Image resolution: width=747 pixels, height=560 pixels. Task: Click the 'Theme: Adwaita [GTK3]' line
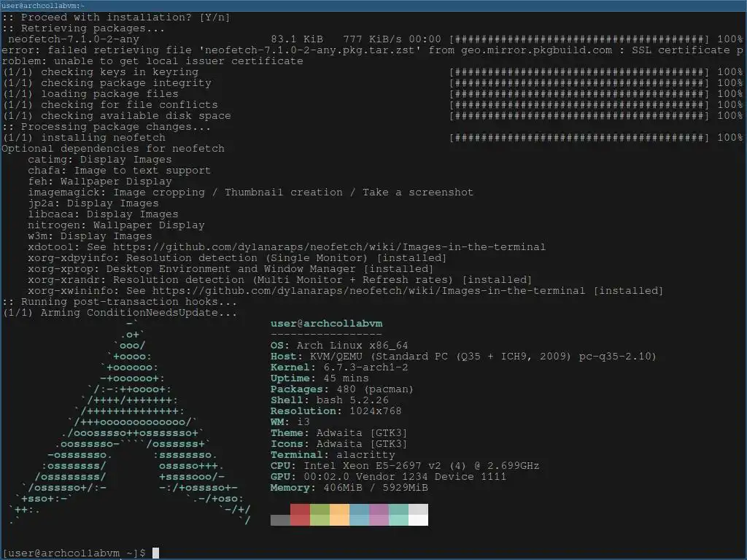(339, 433)
